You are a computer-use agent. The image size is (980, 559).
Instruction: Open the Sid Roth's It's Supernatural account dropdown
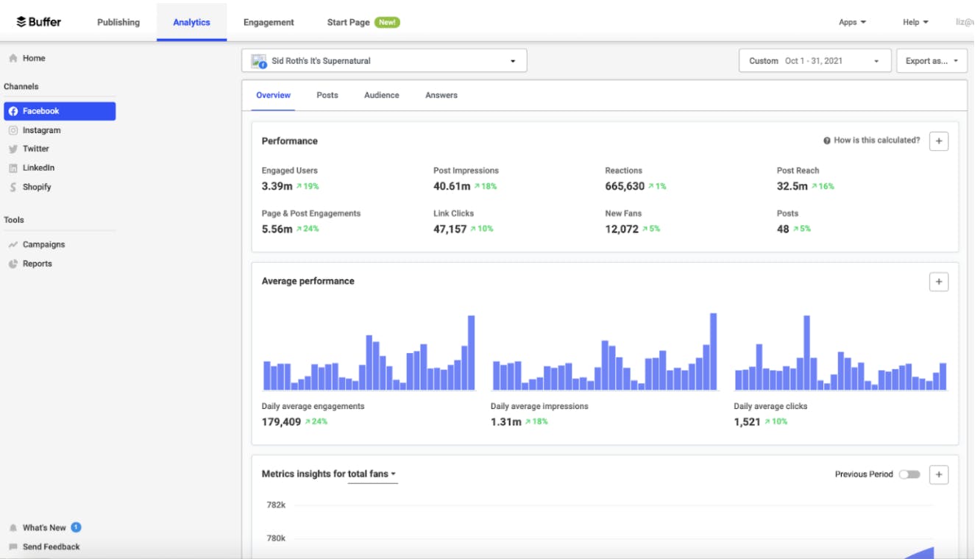pyautogui.click(x=384, y=61)
